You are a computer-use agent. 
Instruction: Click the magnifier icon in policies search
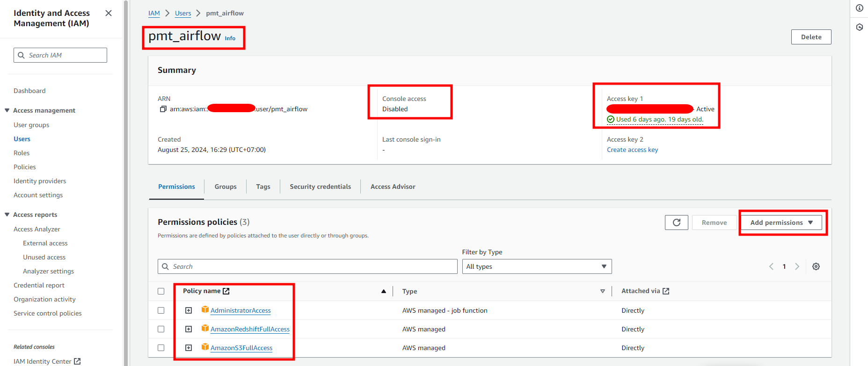tap(165, 266)
